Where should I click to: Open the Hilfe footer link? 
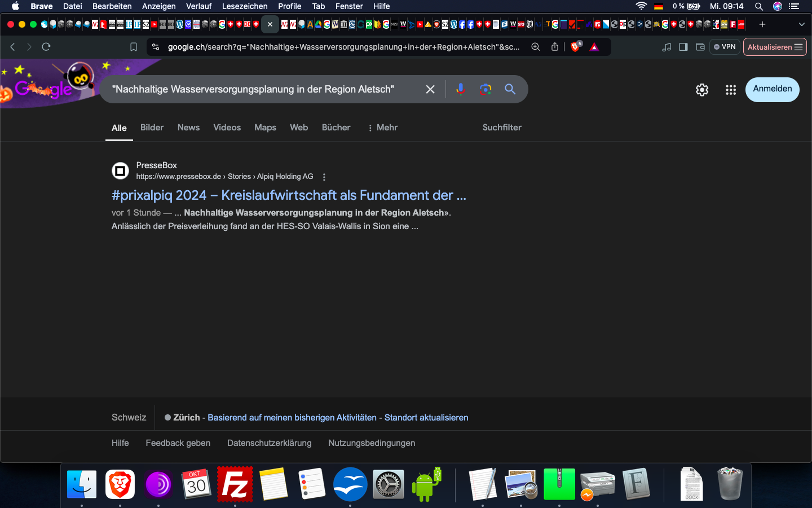pos(120,443)
